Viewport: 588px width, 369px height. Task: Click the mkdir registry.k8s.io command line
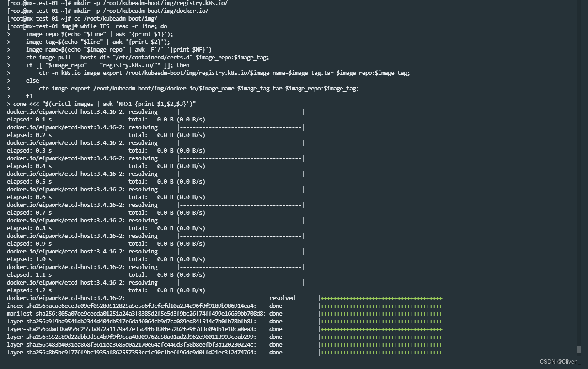click(x=117, y=3)
